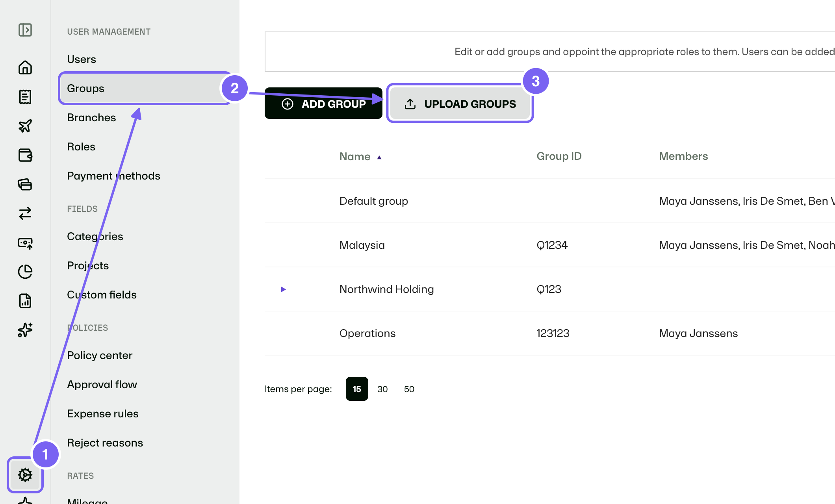Open the reimbursement money icon
The width and height of the screenshot is (835, 504).
tap(25, 243)
